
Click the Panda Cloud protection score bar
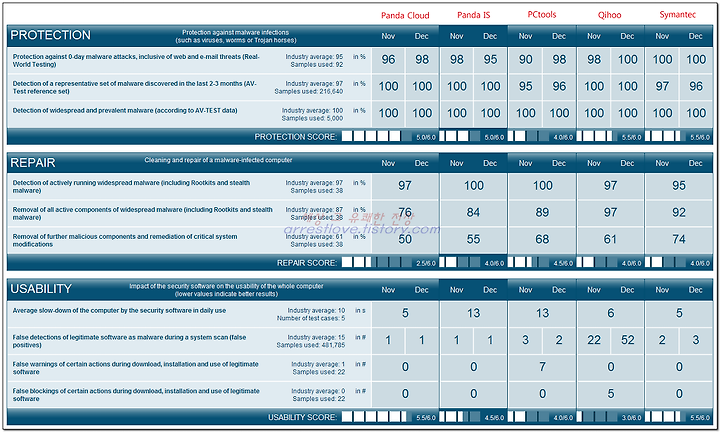[x=377, y=136]
